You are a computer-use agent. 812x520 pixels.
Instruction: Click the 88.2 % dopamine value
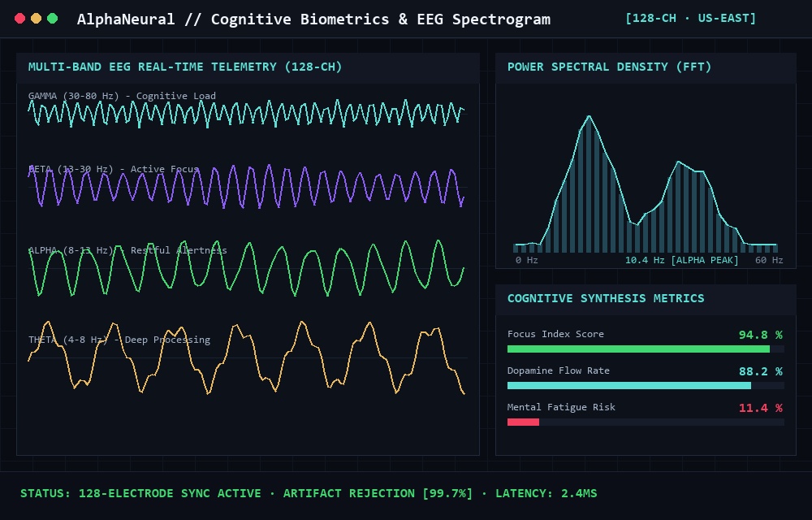[760, 371]
